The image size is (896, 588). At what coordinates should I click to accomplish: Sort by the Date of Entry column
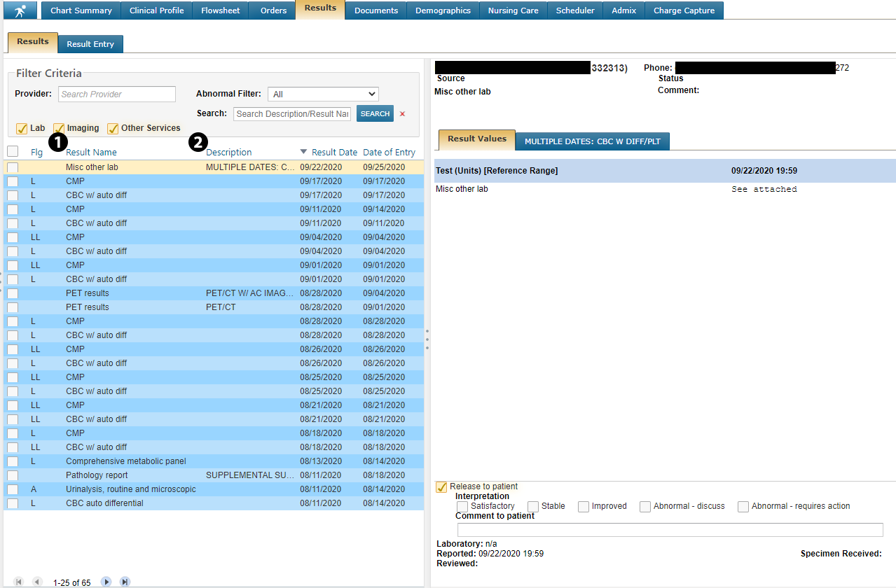[389, 152]
